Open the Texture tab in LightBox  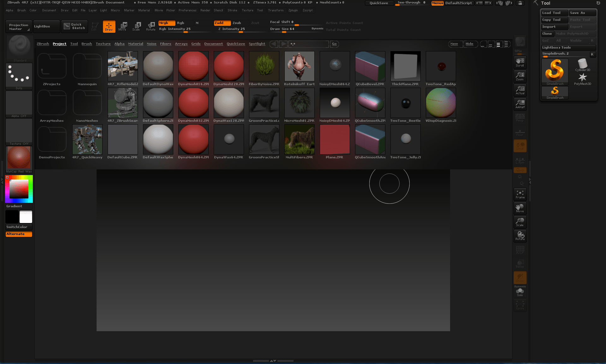102,44
